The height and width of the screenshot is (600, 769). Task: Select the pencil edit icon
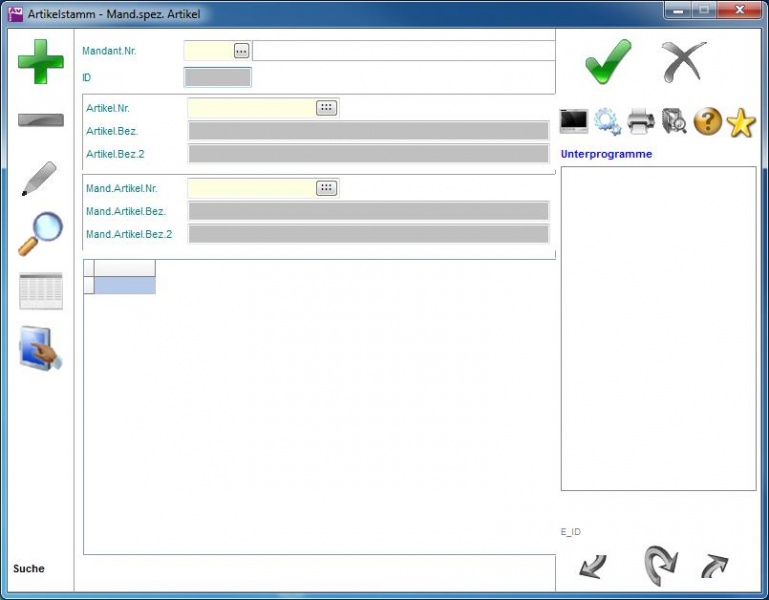(39, 178)
